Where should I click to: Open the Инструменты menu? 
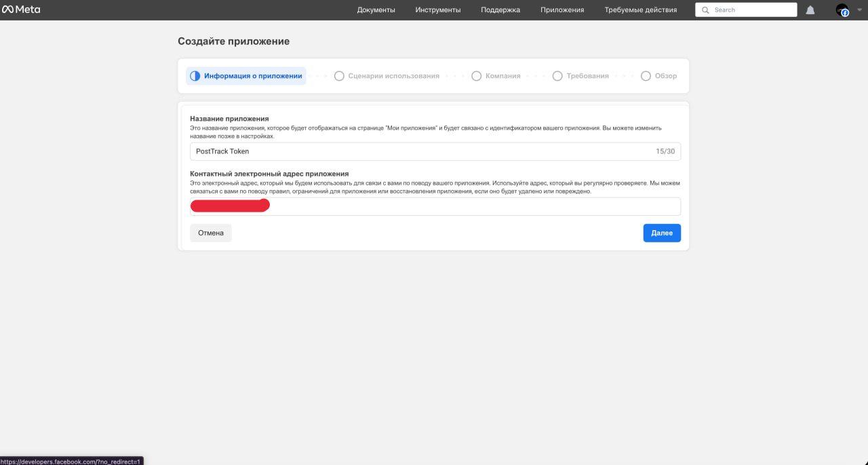(x=437, y=10)
